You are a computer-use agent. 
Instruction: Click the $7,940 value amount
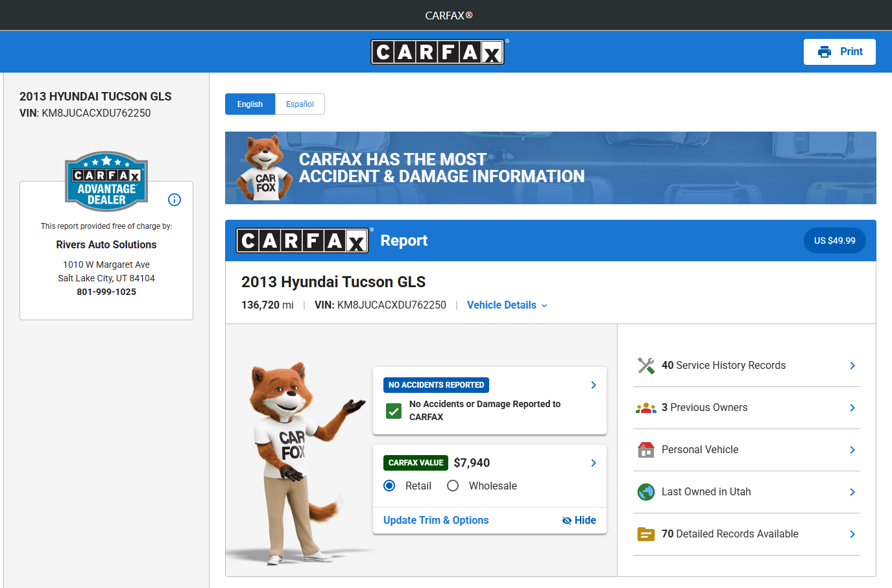(x=472, y=463)
